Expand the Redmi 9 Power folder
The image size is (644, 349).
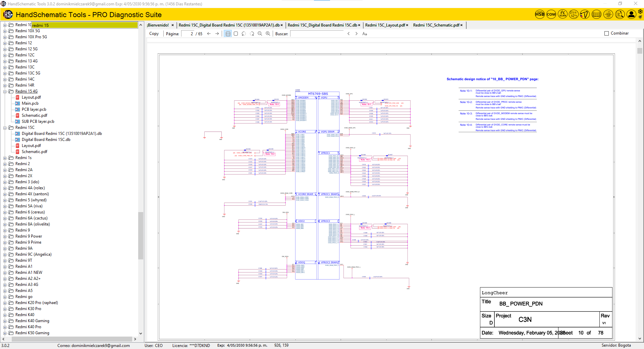(x=5, y=236)
